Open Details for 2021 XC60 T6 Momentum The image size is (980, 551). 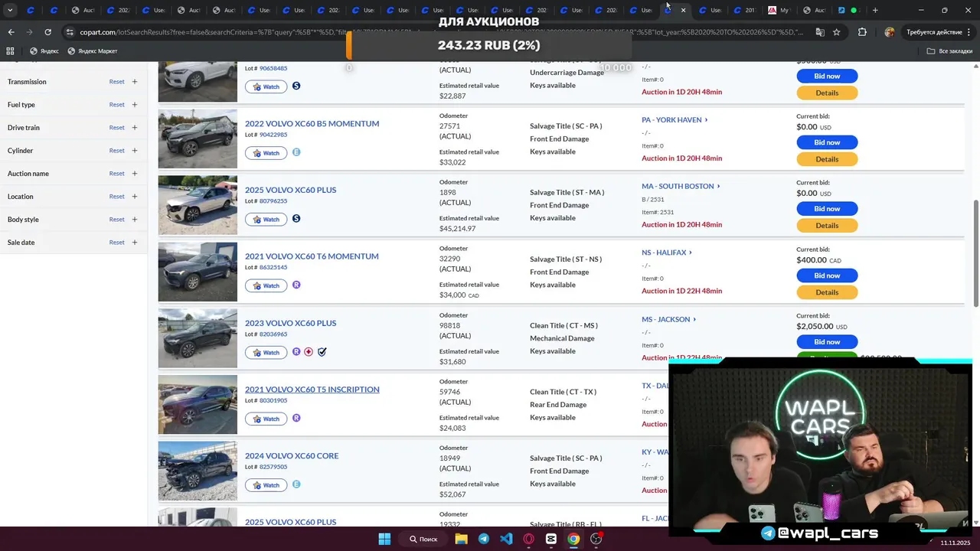point(827,292)
